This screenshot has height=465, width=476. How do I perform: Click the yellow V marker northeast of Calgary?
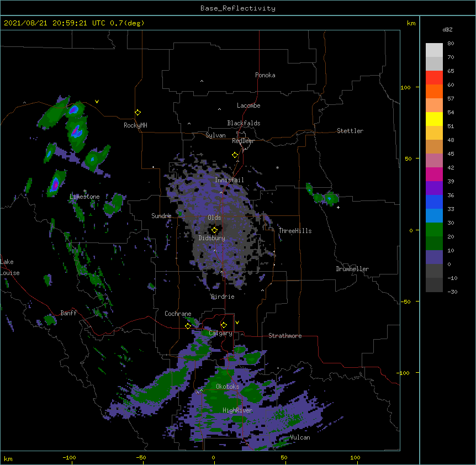tap(237, 323)
